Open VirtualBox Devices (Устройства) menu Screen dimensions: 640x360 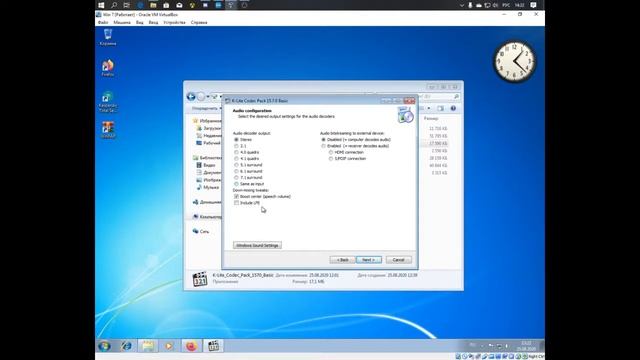tap(174, 22)
